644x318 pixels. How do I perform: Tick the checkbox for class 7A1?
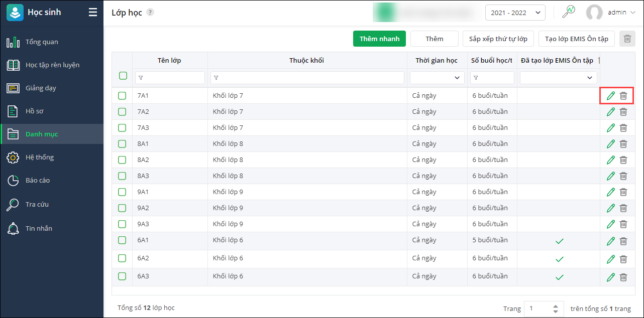(x=122, y=96)
